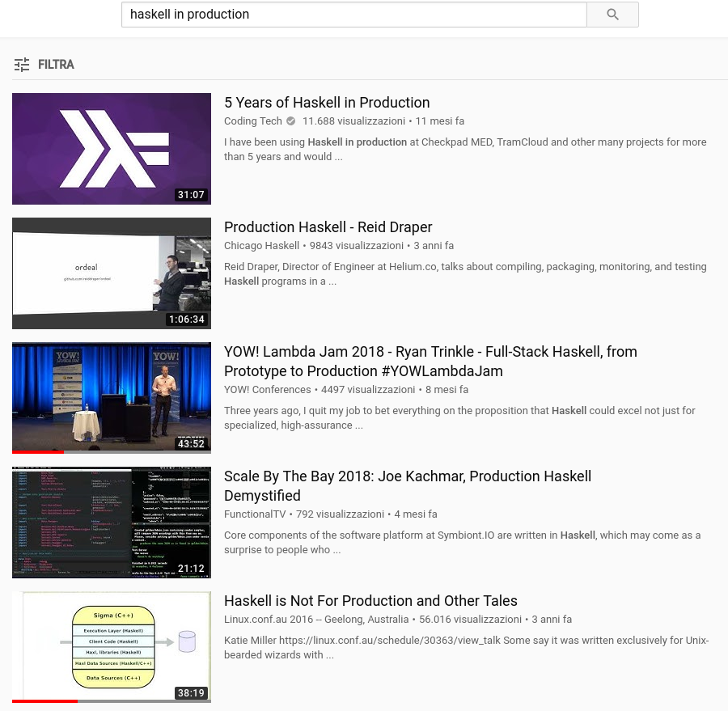The height and width of the screenshot is (711, 728).
Task: Open the code editor thumbnail
Action: click(x=112, y=523)
